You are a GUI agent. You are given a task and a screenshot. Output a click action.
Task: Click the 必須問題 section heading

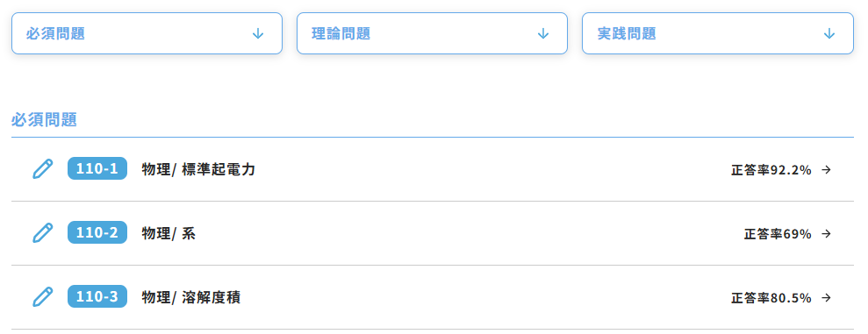point(44,119)
